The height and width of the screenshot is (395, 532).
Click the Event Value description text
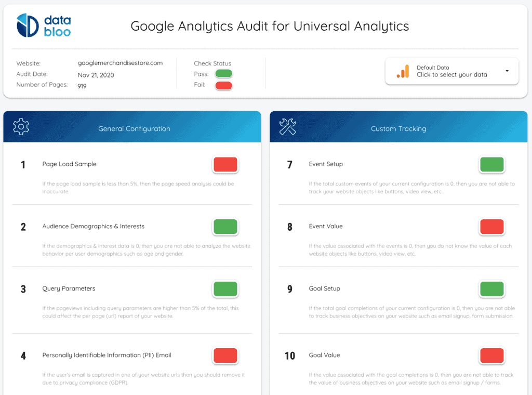(410, 250)
